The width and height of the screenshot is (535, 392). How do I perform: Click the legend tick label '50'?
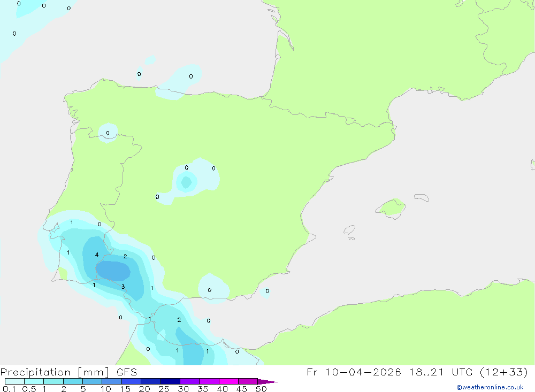[261, 389]
